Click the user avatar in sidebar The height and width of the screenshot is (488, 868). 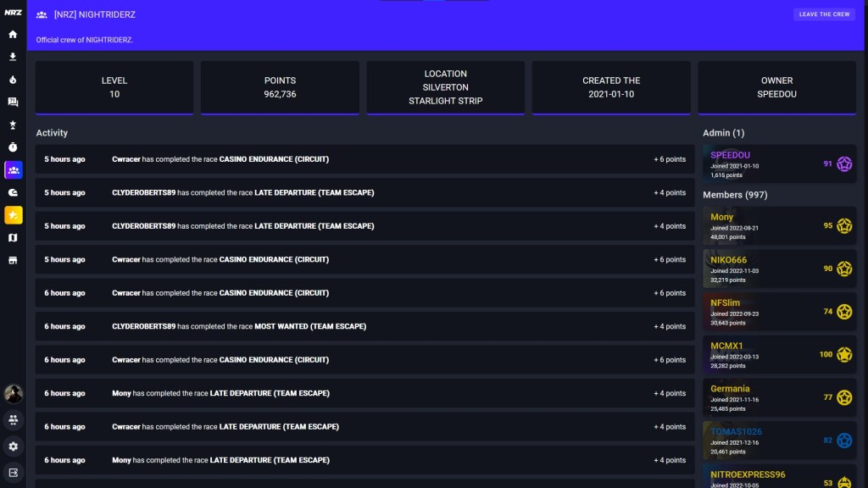13,394
